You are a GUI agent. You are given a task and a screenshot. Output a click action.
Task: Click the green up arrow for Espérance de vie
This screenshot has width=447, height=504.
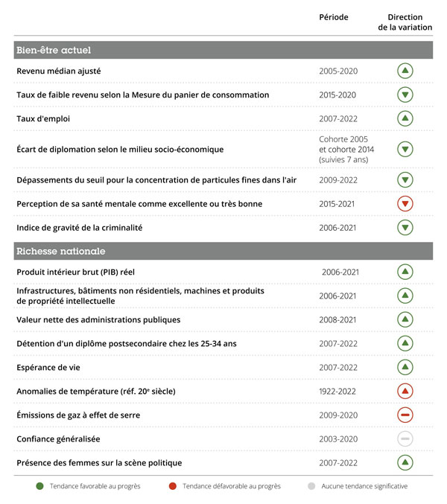pyautogui.click(x=405, y=367)
